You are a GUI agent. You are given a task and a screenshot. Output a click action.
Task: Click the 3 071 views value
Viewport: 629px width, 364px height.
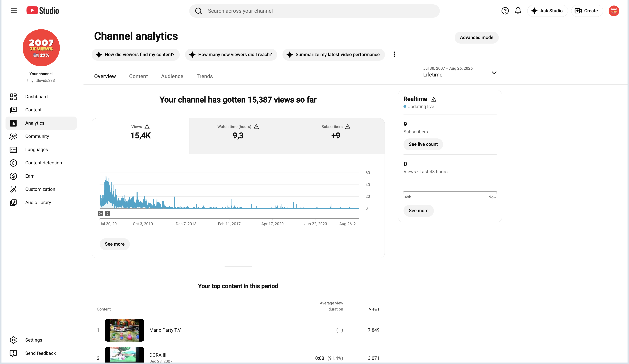[373, 358]
